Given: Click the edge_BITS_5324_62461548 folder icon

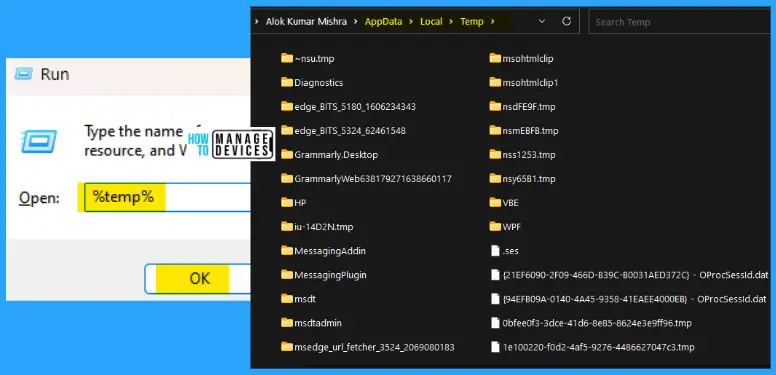Looking at the screenshot, I should (x=287, y=131).
